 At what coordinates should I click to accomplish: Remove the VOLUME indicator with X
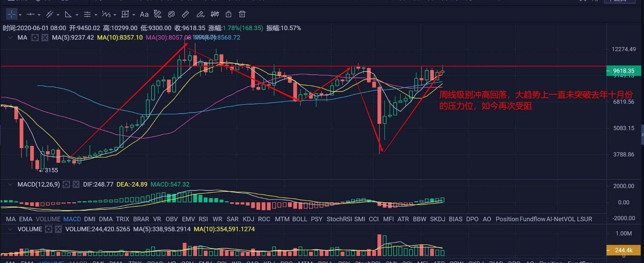point(58,229)
